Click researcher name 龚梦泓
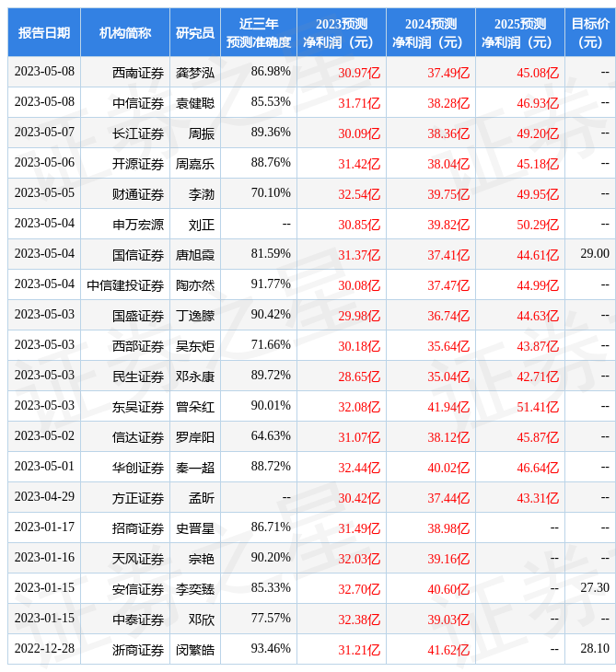Viewport: 616px width, 672px height. 195,73
